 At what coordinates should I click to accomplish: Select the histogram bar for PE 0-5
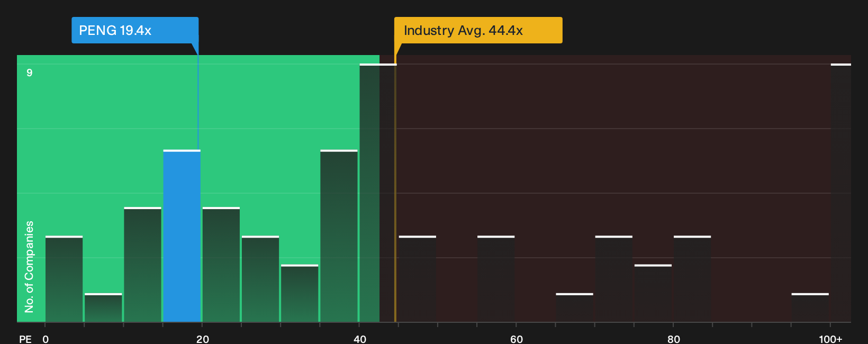(x=64, y=279)
